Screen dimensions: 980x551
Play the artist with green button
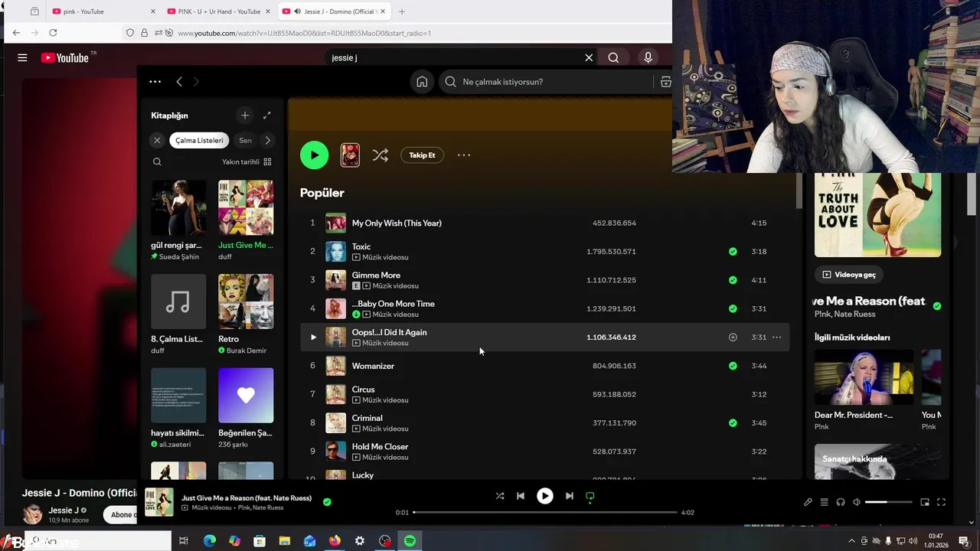pos(314,155)
